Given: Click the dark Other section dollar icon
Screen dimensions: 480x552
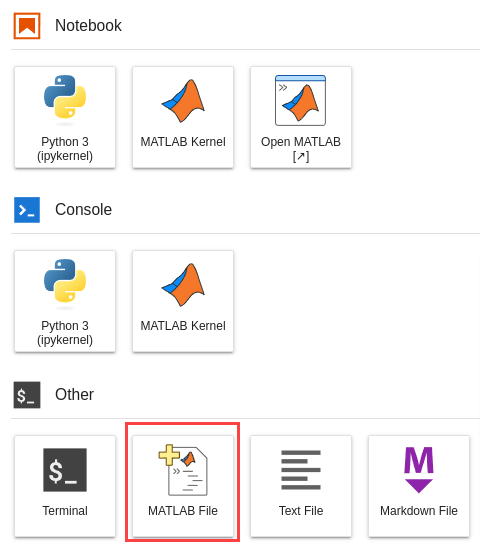Looking at the screenshot, I should 27,395.
